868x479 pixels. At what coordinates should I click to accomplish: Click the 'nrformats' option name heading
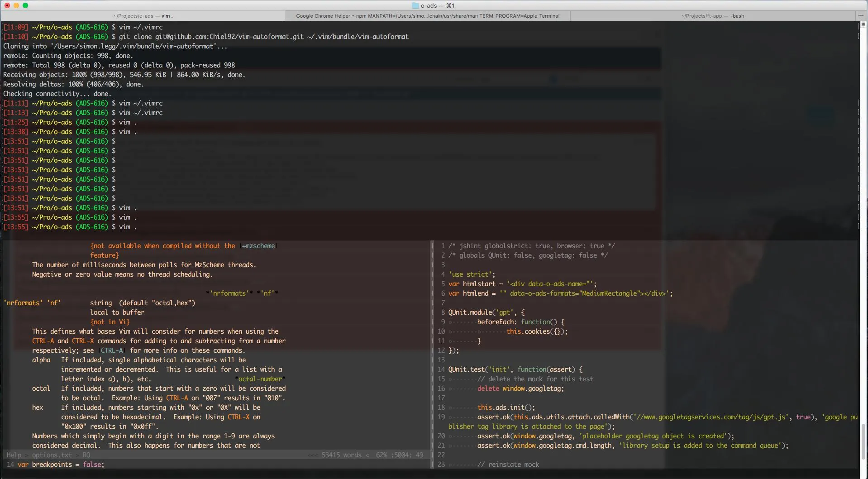pyautogui.click(x=23, y=303)
